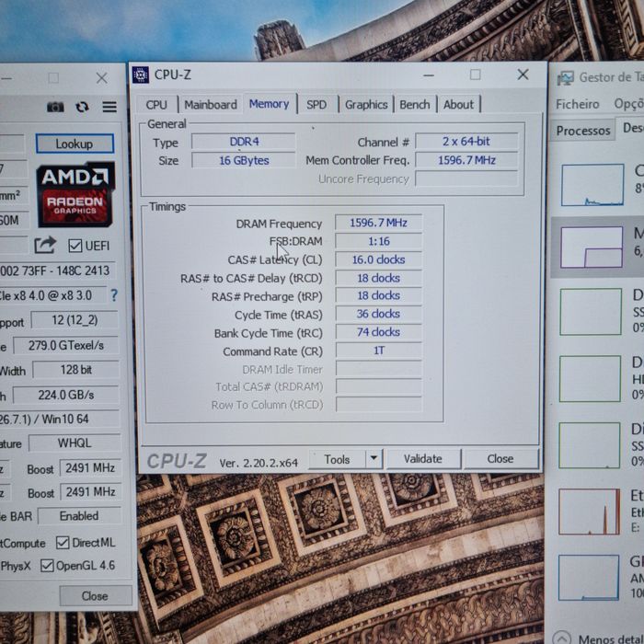Click the FSB:DRAM 1:16 value
644x644 pixels.
[378, 241]
